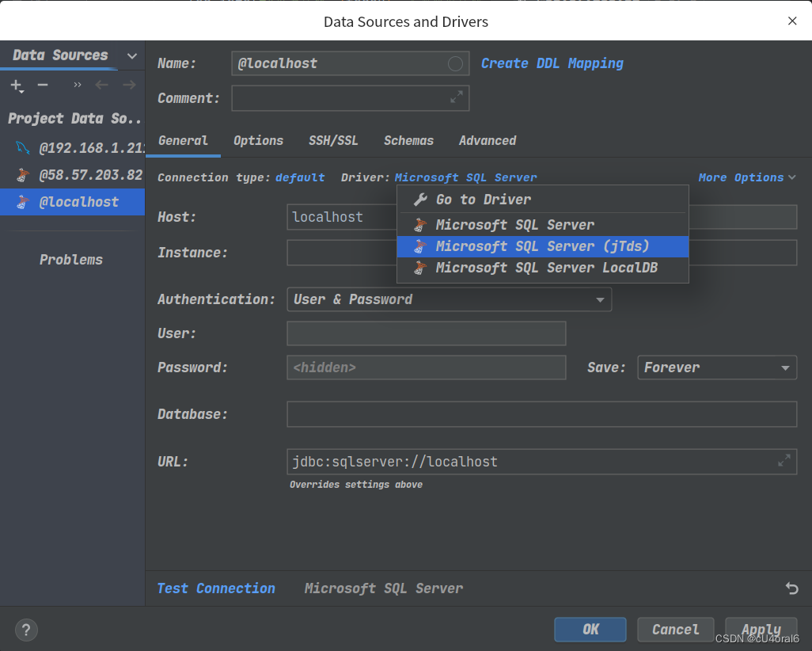Click the back navigation arrow icon
The image size is (812, 651).
coord(101,85)
